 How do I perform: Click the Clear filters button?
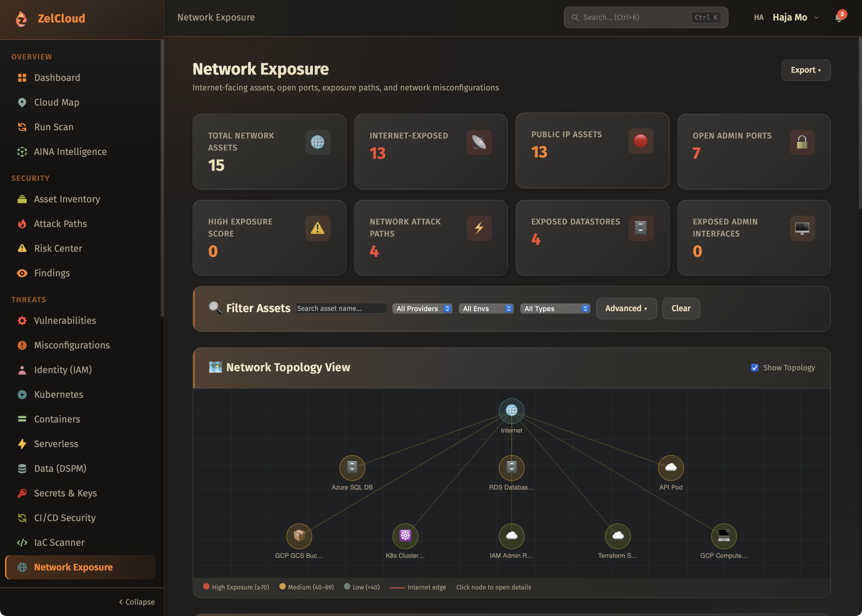point(681,308)
